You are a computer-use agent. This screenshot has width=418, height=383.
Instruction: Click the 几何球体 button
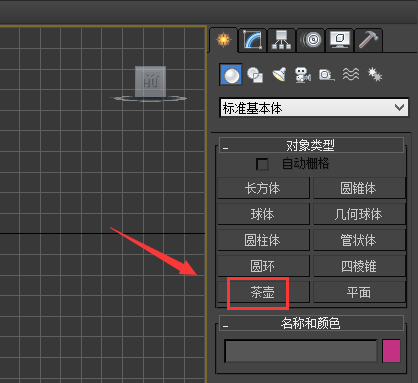point(359,214)
